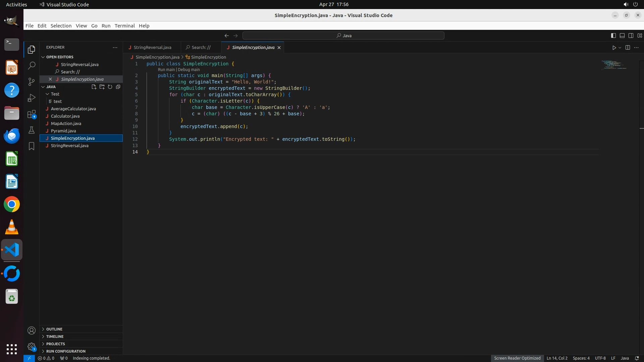
Task: Open the Extensions view
Action: [31, 114]
